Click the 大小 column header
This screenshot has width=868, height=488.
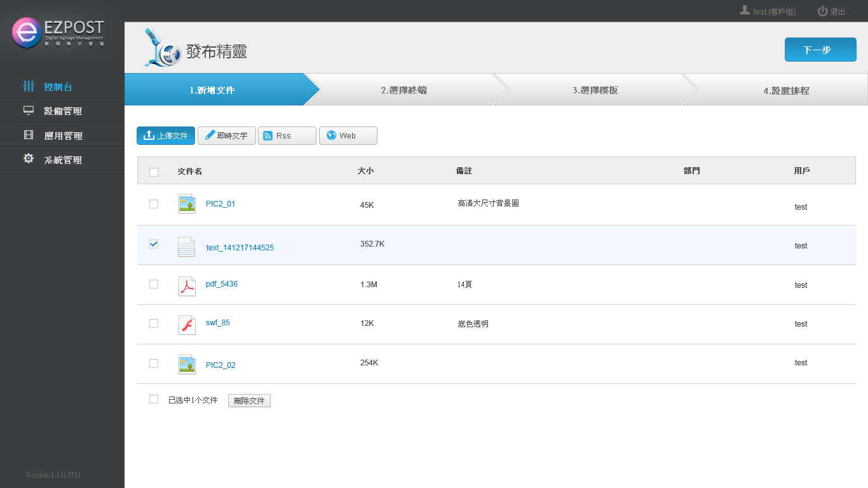[365, 171]
